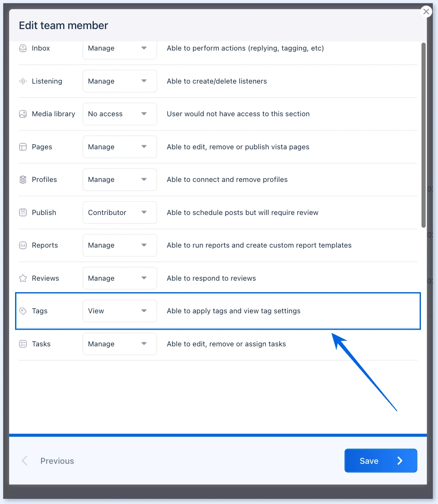
Task: Click 'Able to create/delete listeners' description
Action: pyautogui.click(x=217, y=81)
